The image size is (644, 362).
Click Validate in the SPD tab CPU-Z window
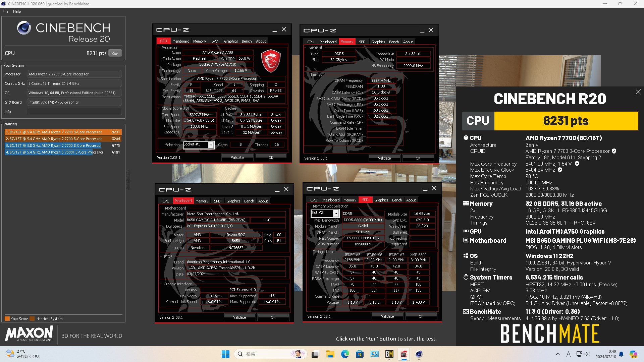tap(387, 316)
